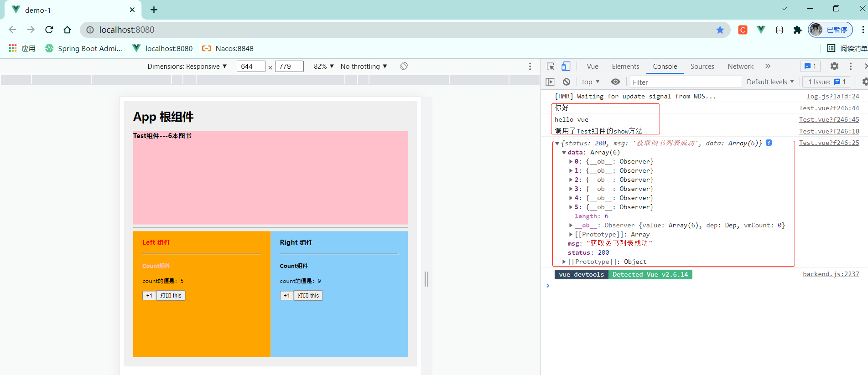
Task: Bookmark this page with the star icon
Action: (720, 30)
